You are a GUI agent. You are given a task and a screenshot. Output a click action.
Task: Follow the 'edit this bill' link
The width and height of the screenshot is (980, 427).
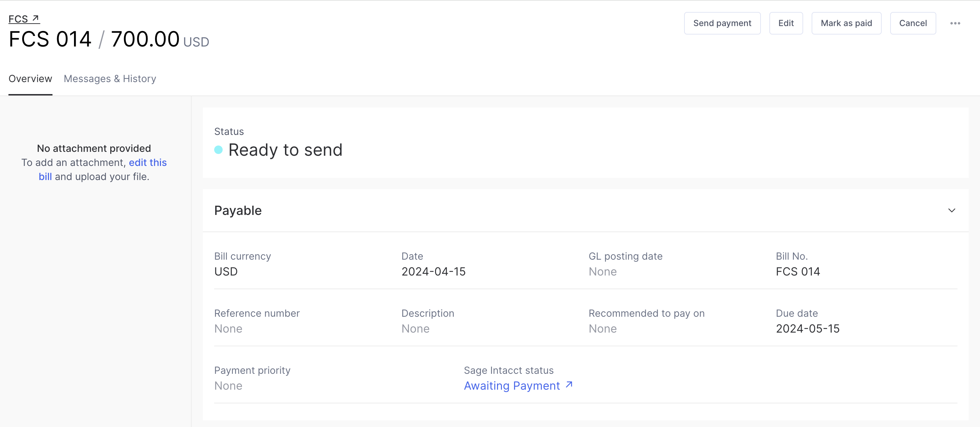tap(147, 162)
